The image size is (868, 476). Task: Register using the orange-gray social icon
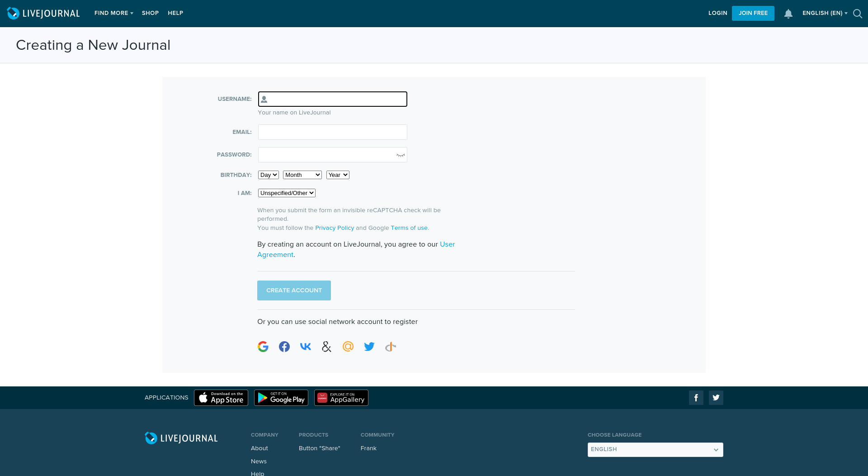point(391,347)
